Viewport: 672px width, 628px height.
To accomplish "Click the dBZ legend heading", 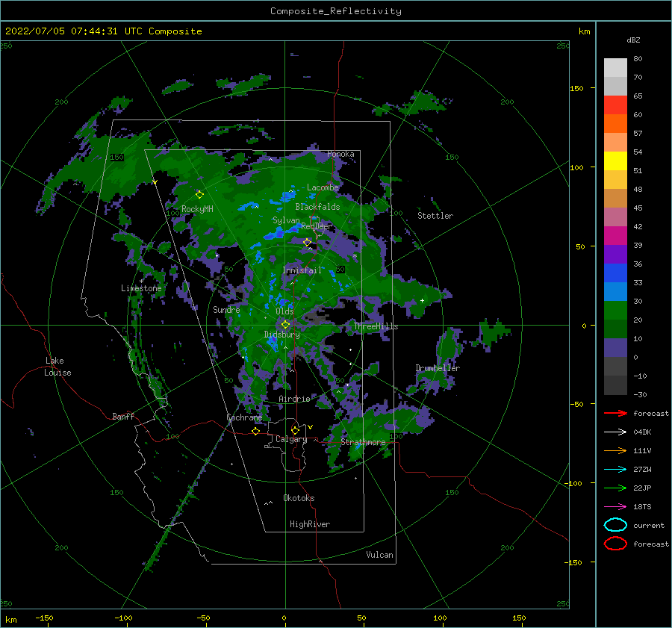I will [633, 40].
